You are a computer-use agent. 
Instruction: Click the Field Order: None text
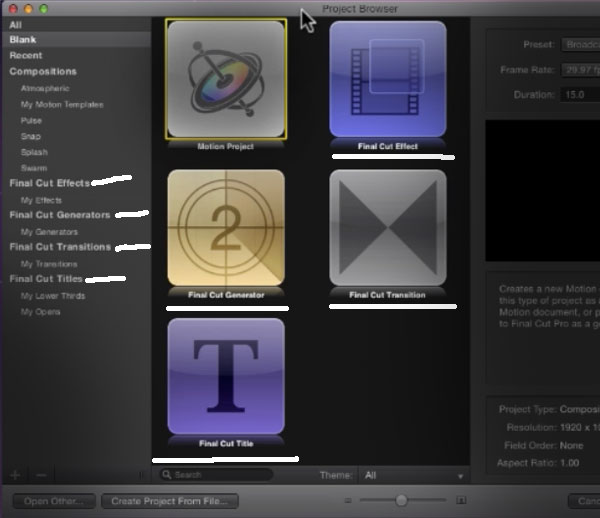click(543, 445)
